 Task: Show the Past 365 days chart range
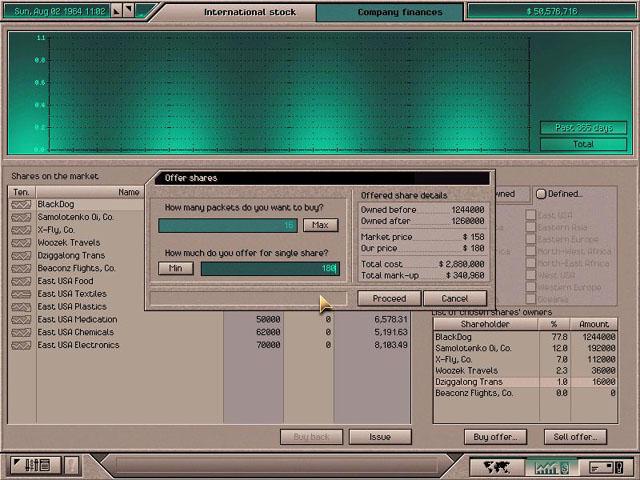pos(582,128)
